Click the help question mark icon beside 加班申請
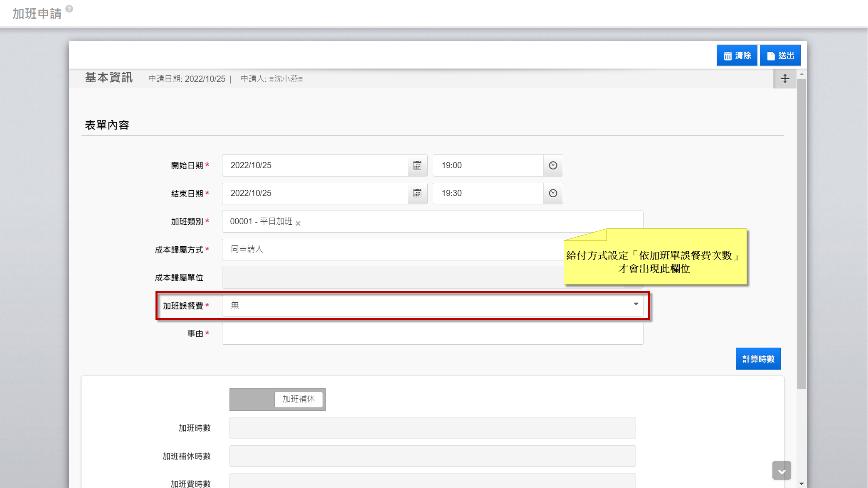Viewport: 868px width, 488px height. (69, 8)
